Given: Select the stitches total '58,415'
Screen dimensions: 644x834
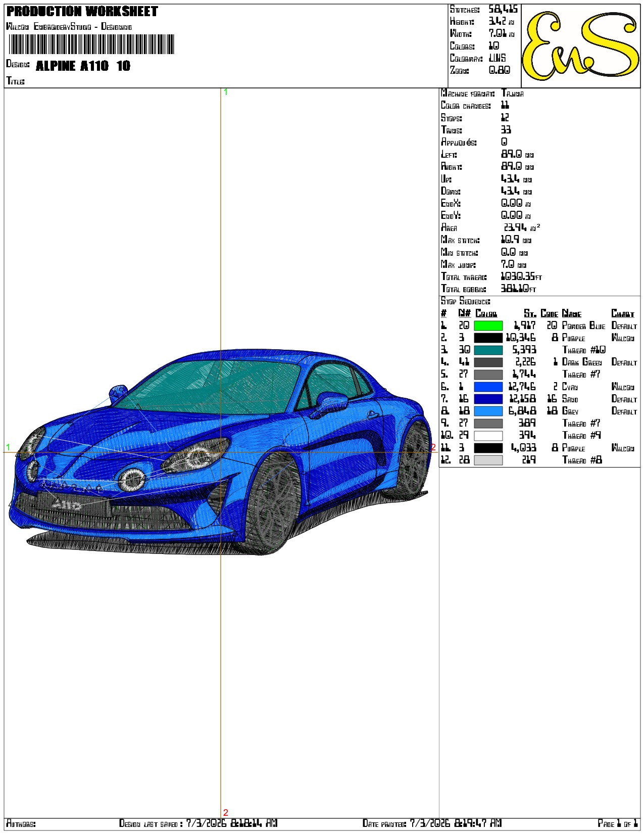Looking at the screenshot, I should pyautogui.click(x=503, y=10).
